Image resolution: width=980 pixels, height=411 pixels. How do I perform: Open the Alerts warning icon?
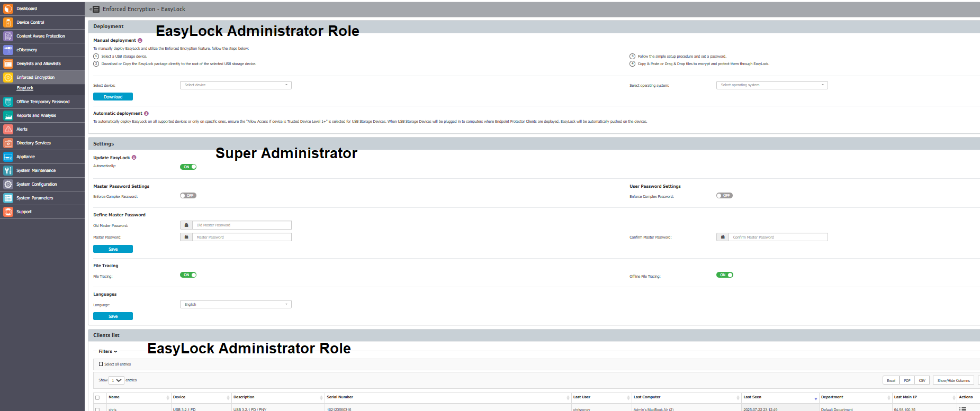point(8,129)
